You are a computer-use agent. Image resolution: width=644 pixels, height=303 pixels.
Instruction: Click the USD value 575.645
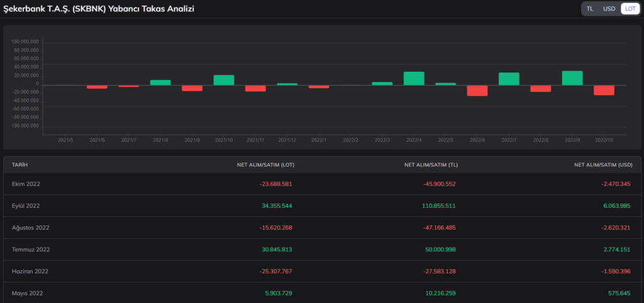(619, 293)
